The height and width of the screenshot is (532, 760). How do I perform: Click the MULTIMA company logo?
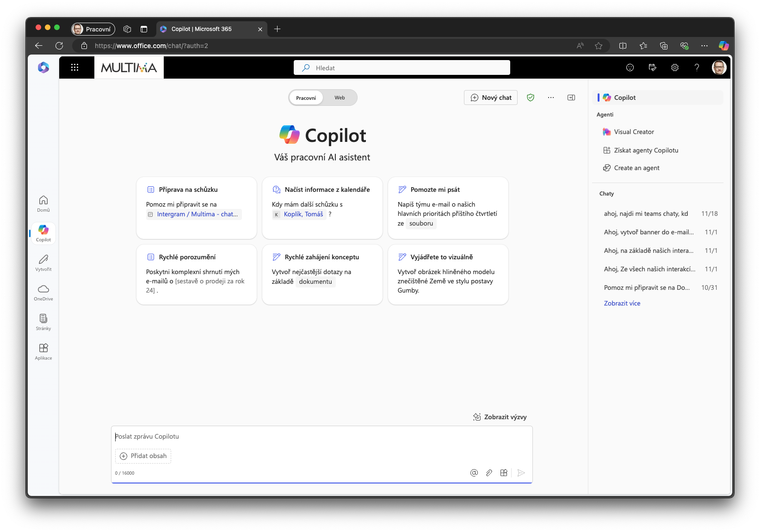129,67
